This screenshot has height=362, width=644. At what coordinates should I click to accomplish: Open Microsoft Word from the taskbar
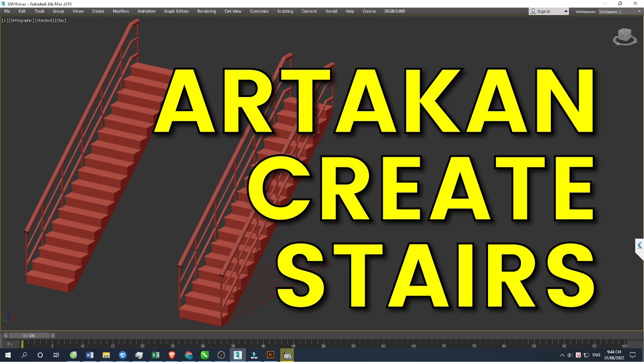tap(90, 355)
